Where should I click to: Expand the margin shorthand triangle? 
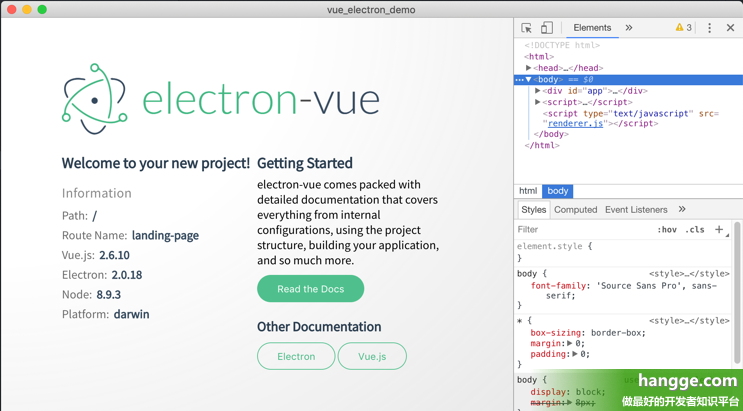570,343
